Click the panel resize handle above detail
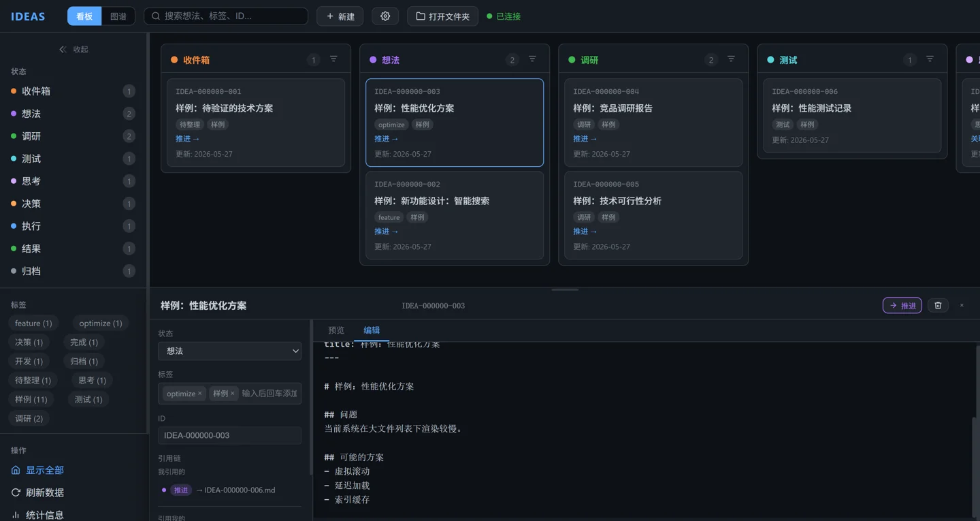 click(x=565, y=289)
